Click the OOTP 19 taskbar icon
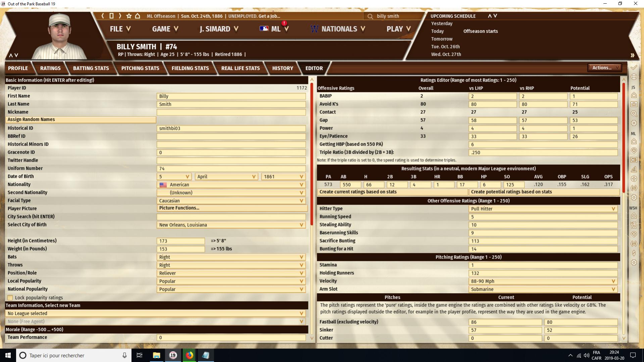 point(173,355)
